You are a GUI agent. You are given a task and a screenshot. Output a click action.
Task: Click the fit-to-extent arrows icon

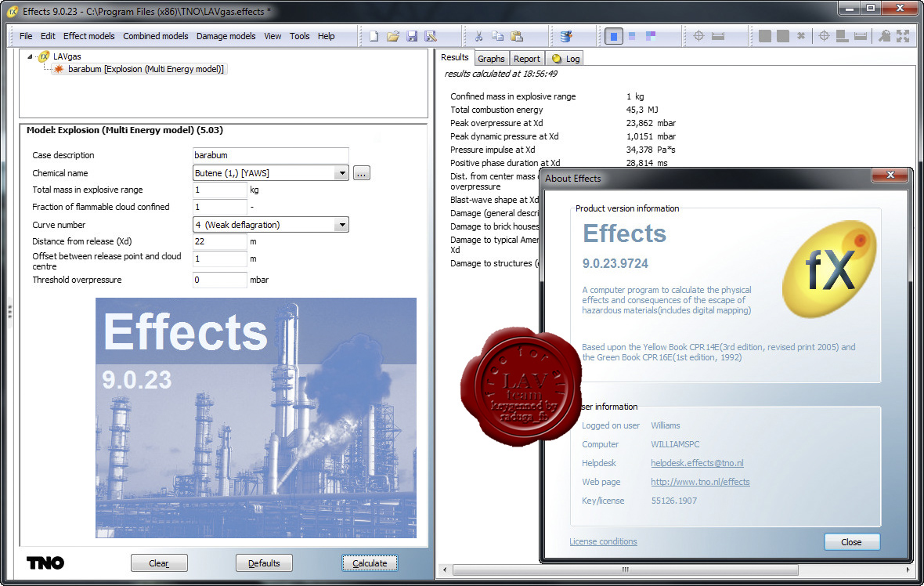coord(903,37)
